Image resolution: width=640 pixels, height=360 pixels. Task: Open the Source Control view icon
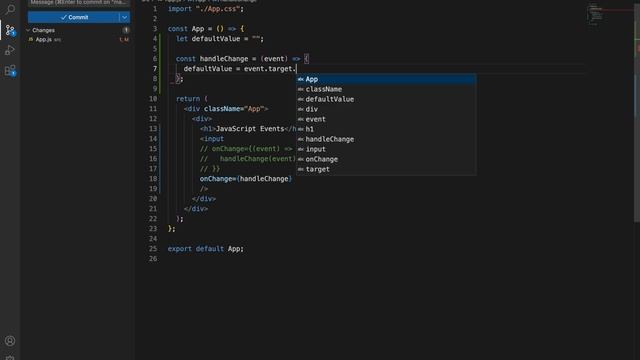[x=10, y=30]
